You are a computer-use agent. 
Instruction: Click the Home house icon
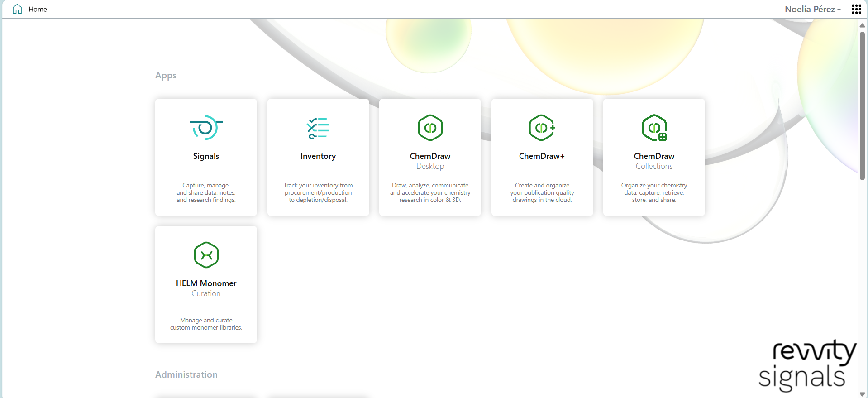click(17, 9)
